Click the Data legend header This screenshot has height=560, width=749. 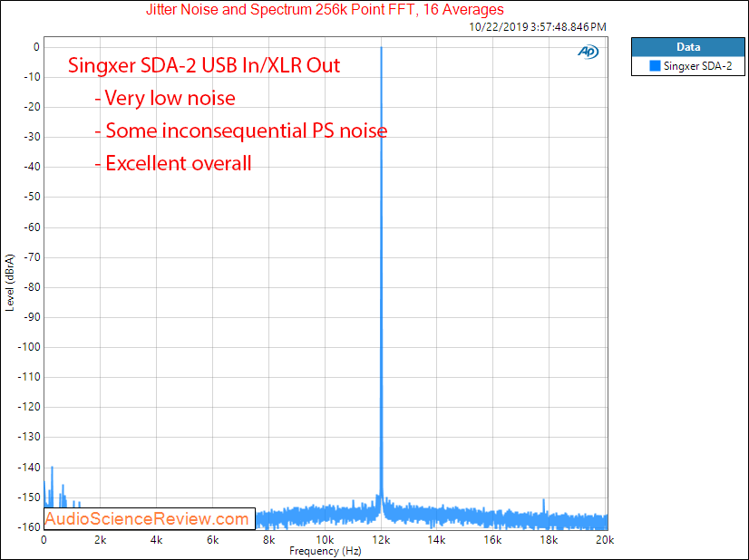coord(688,47)
